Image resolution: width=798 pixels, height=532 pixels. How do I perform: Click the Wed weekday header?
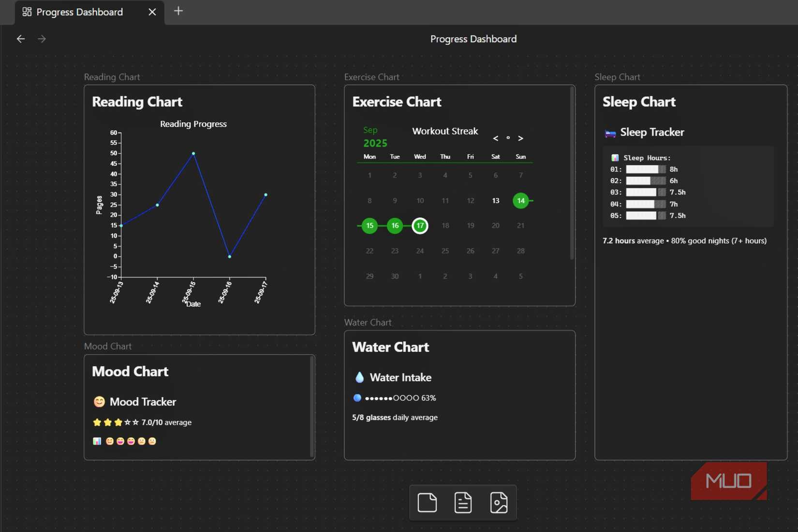tap(420, 157)
